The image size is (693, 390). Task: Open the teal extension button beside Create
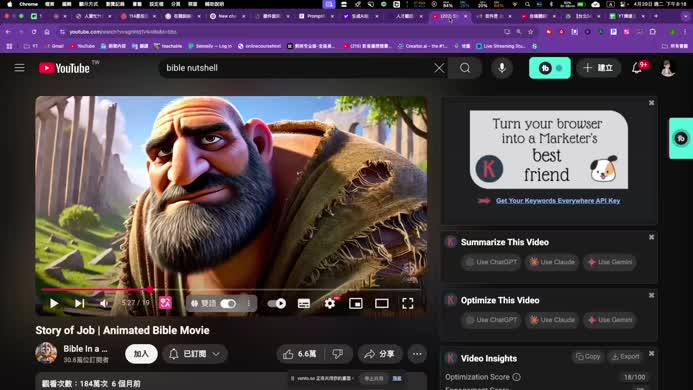550,68
